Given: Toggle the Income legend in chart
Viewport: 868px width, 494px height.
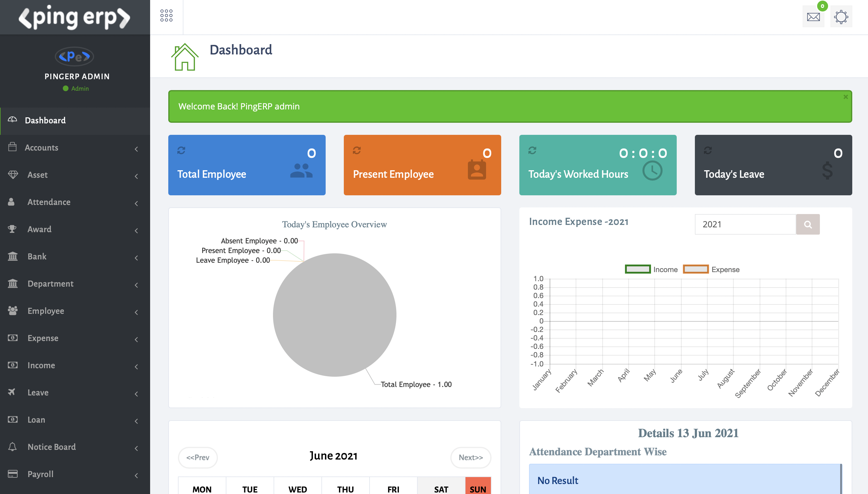Looking at the screenshot, I should (x=638, y=269).
